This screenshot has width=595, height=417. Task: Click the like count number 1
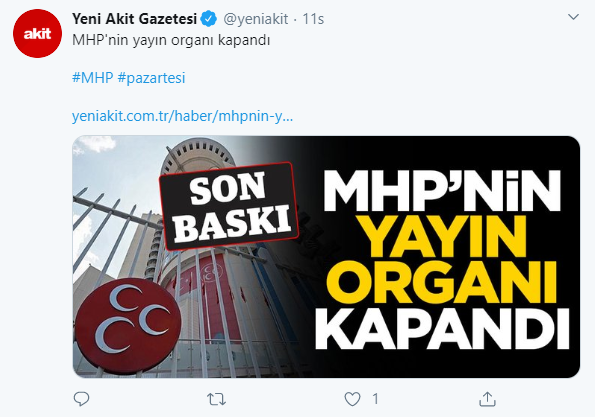[375, 399]
